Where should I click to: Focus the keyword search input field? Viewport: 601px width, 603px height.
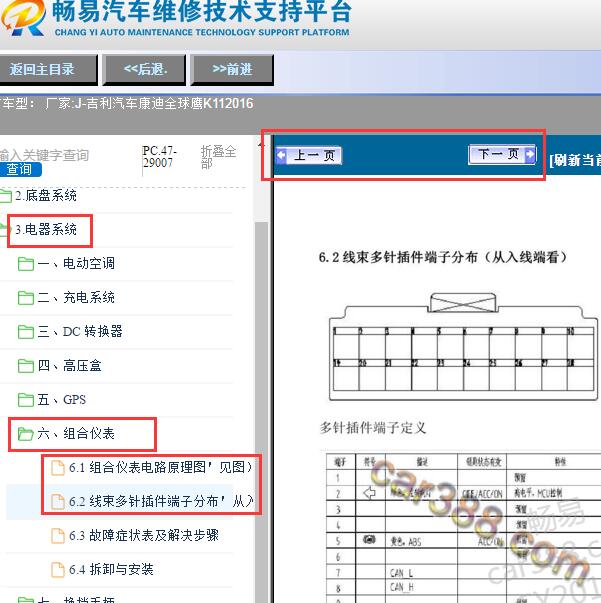point(44,155)
